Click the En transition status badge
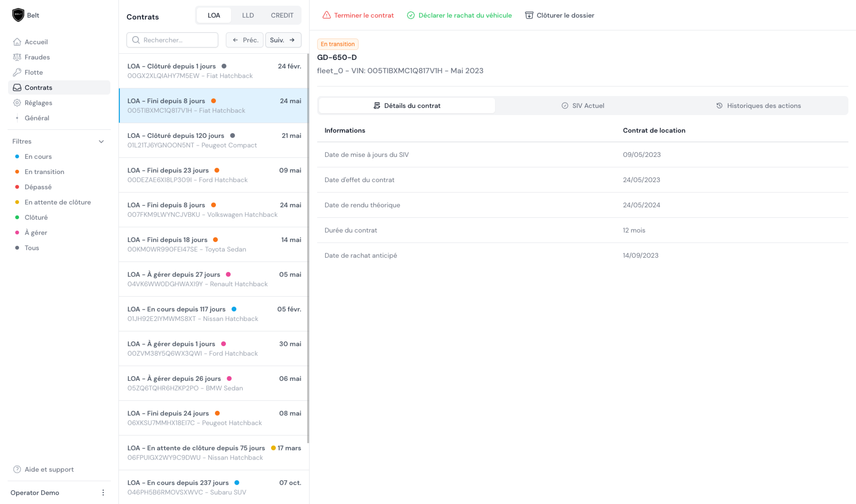This screenshot has width=856, height=504. click(x=338, y=44)
